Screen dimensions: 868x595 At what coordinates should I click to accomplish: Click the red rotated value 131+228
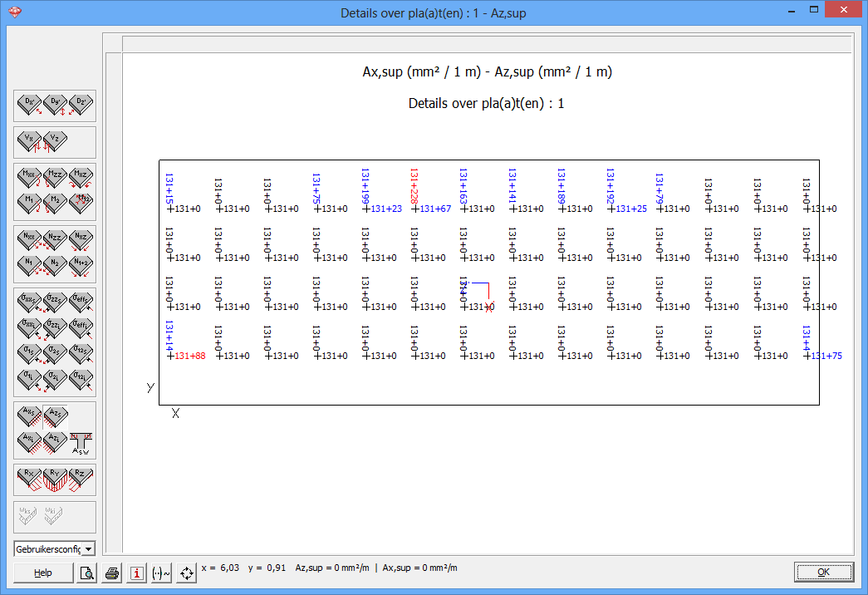coord(414,186)
